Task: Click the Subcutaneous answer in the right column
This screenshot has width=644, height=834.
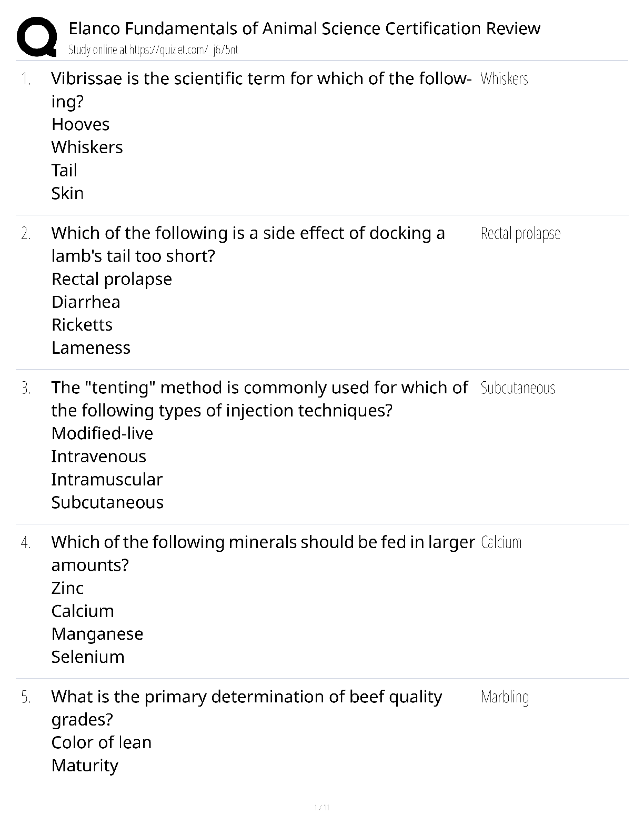Action: pos(518,388)
